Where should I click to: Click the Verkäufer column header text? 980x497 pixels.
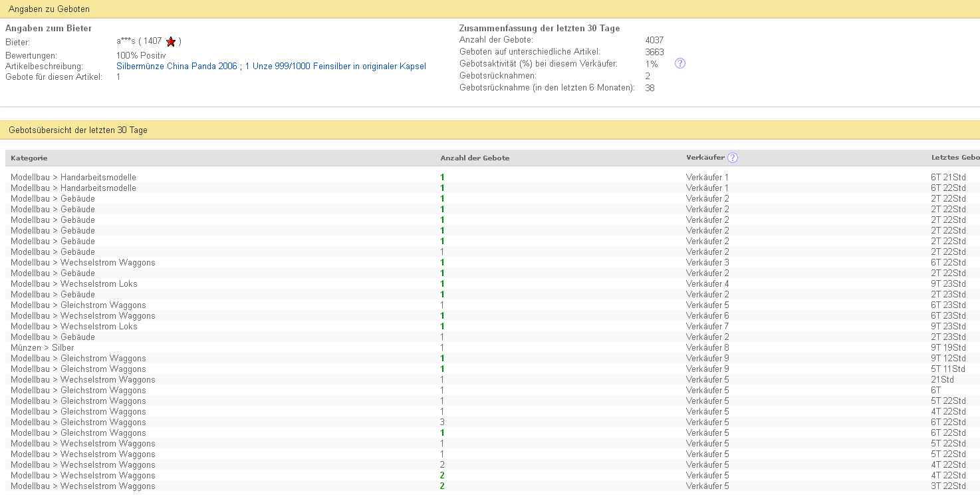click(705, 158)
